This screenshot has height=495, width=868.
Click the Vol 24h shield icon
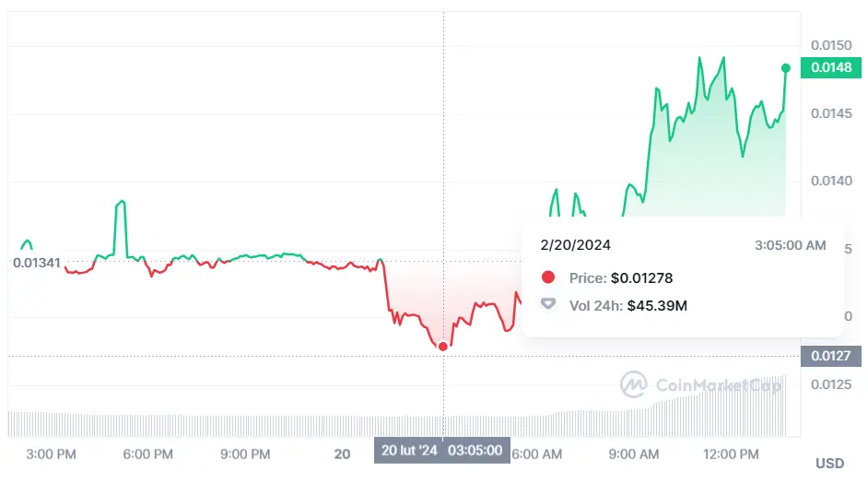pyautogui.click(x=548, y=303)
